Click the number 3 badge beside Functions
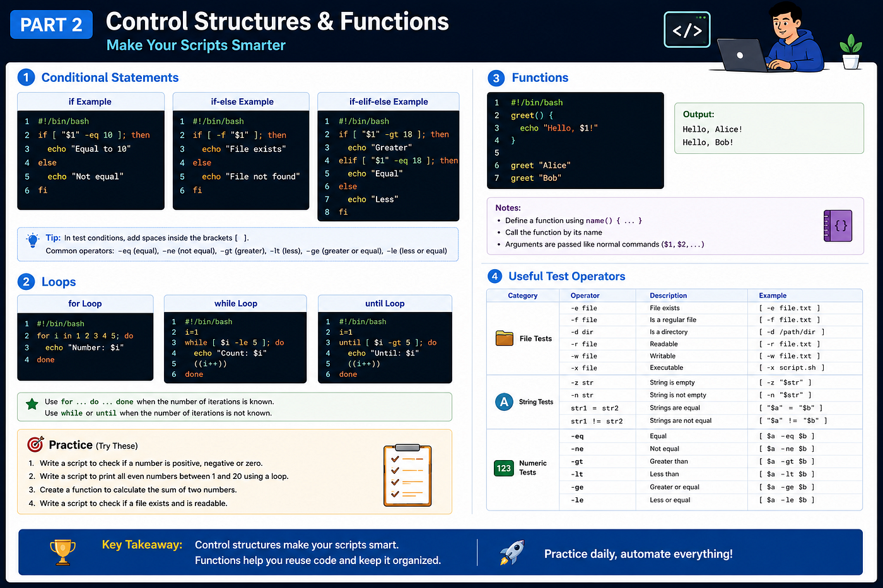This screenshot has height=588, width=883. pos(496,78)
